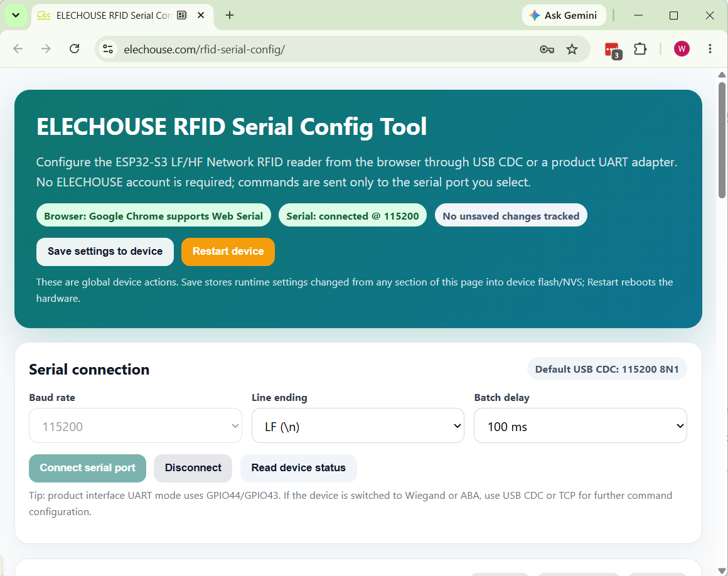The image size is (728, 576).
Task: Click the No unsaved changes tracked badge
Action: [511, 215]
